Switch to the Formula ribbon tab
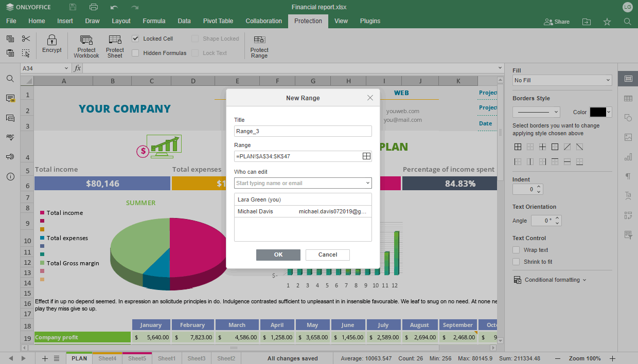 tap(154, 21)
